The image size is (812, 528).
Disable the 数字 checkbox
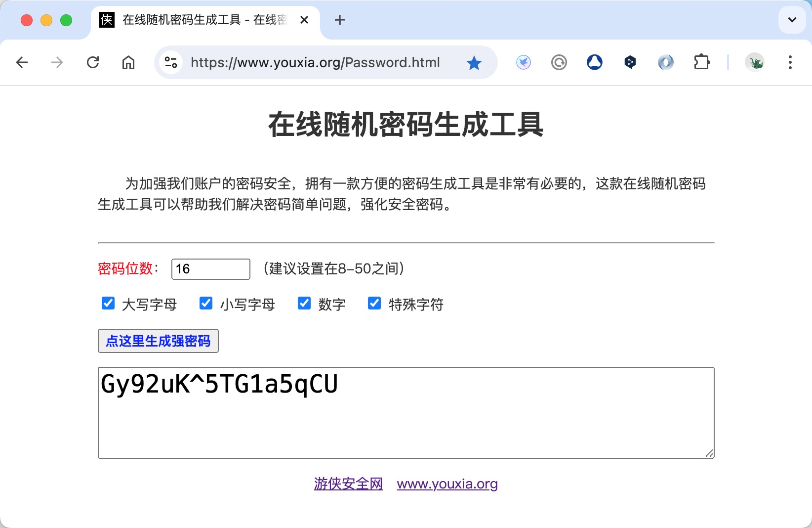click(304, 303)
